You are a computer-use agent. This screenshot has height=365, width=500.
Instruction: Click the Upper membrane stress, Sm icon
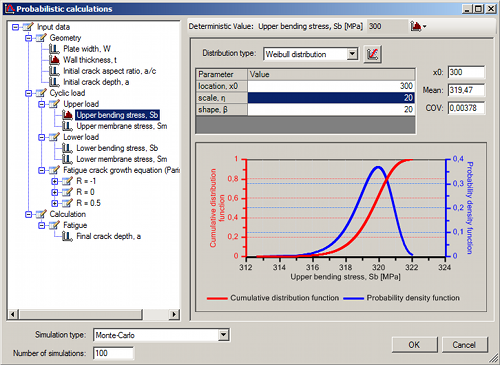(68, 126)
